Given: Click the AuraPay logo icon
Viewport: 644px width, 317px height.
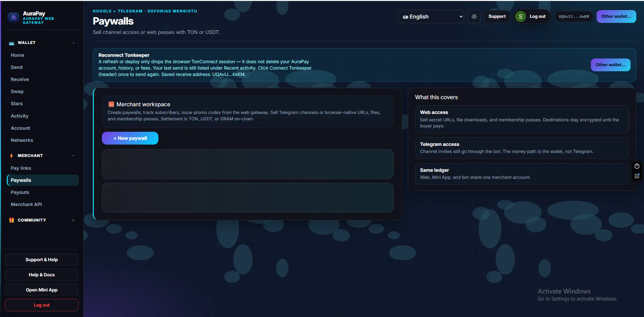Looking at the screenshot, I should pyautogui.click(x=13, y=18).
